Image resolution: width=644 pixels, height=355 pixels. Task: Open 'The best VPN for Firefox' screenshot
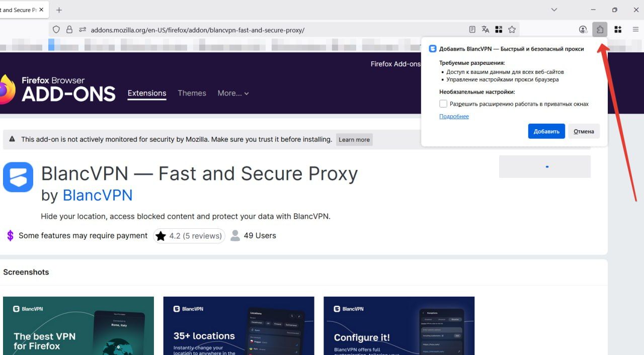pyautogui.click(x=78, y=326)
